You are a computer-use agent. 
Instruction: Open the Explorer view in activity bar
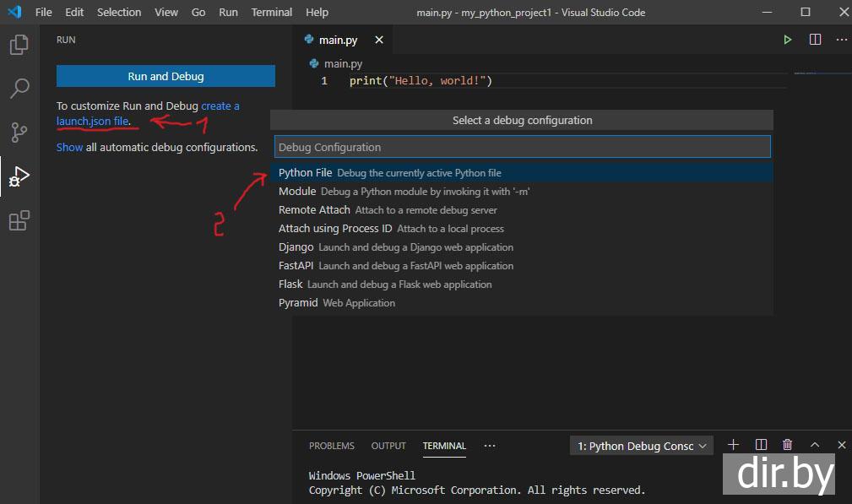point(19,45)
